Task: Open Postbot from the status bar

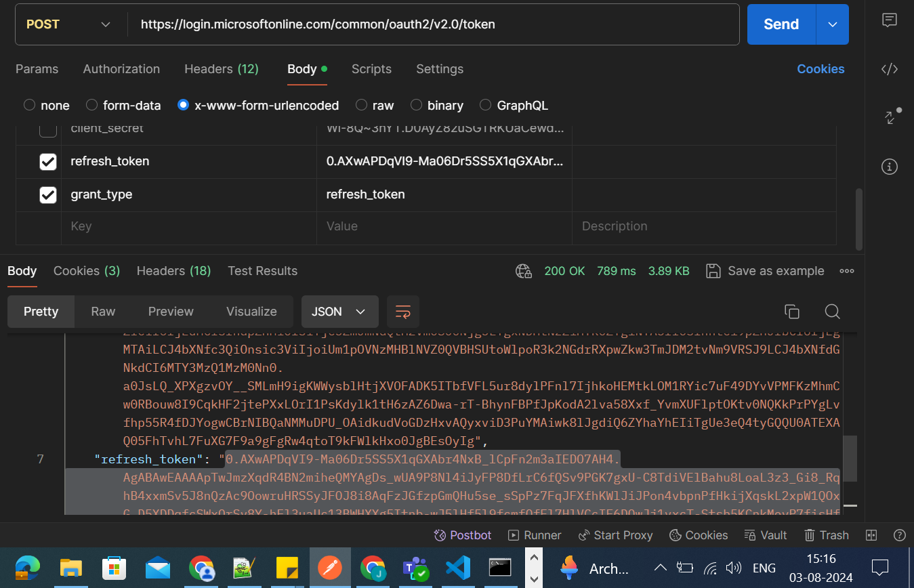Action: pos(463,535)
